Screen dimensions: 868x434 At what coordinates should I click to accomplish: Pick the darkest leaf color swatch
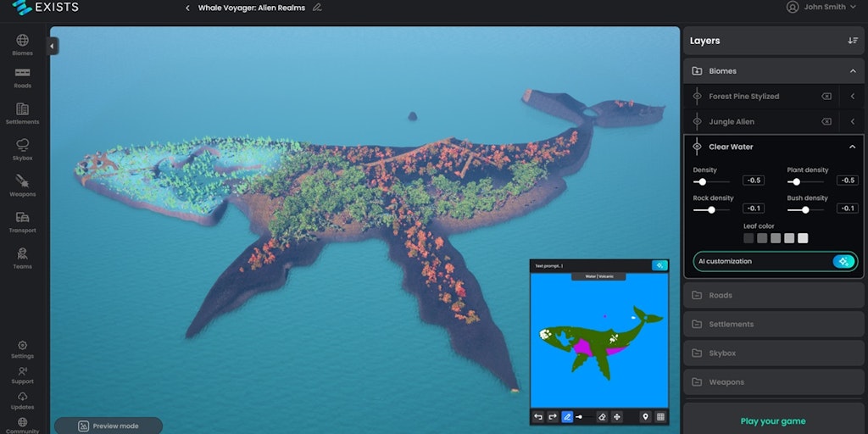[748, 238]
